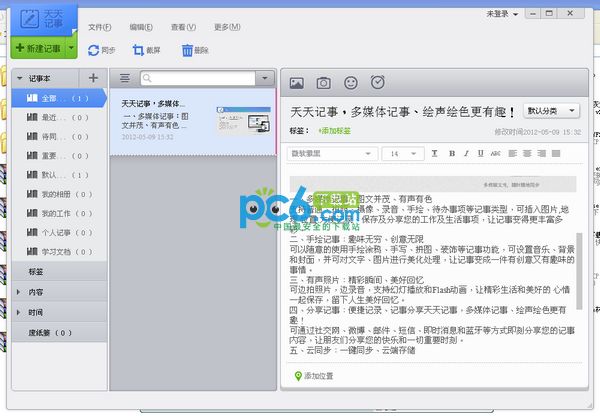Viewport: 600px width, 416px height.
Task: Click the Sync (同步) icon in toolbar
Action: [93, 49]
